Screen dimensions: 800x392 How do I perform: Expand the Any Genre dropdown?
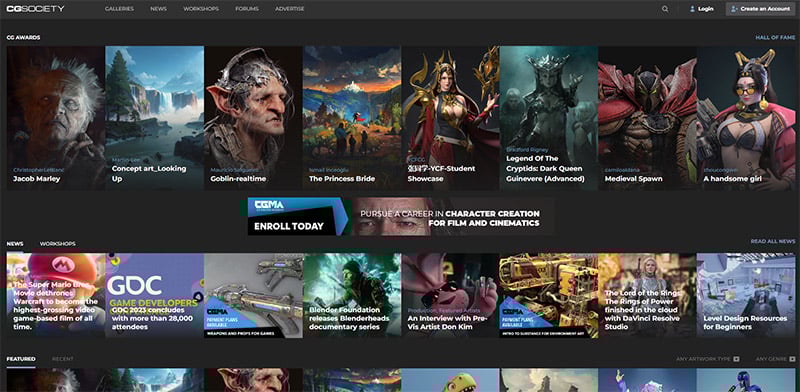click(x=776, y=359)
